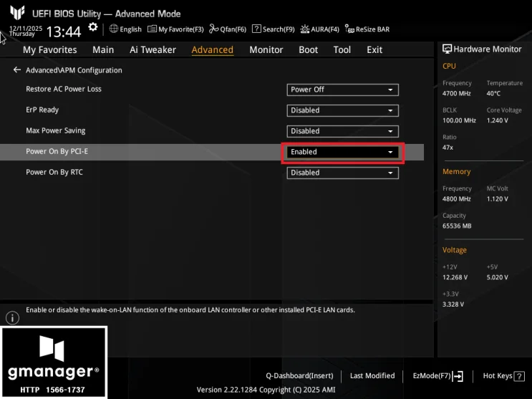
Task: Click the BCLK value 100.00 MHz
Action: 459,120
